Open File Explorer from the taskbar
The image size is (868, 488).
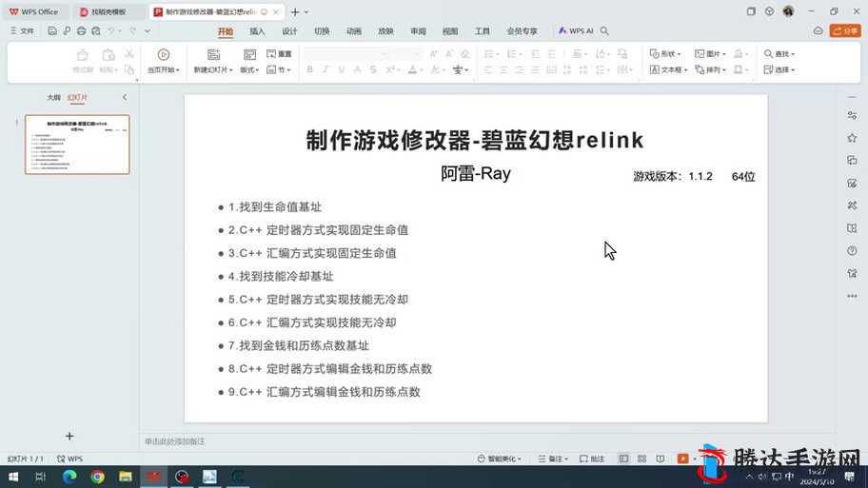[x=126, y=477]
